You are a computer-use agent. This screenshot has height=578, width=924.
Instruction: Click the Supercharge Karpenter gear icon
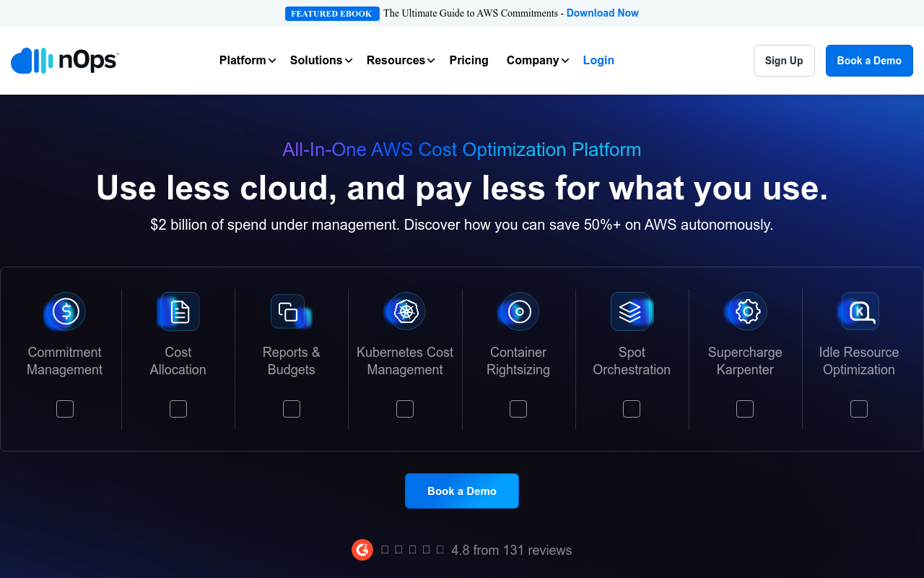745,311
